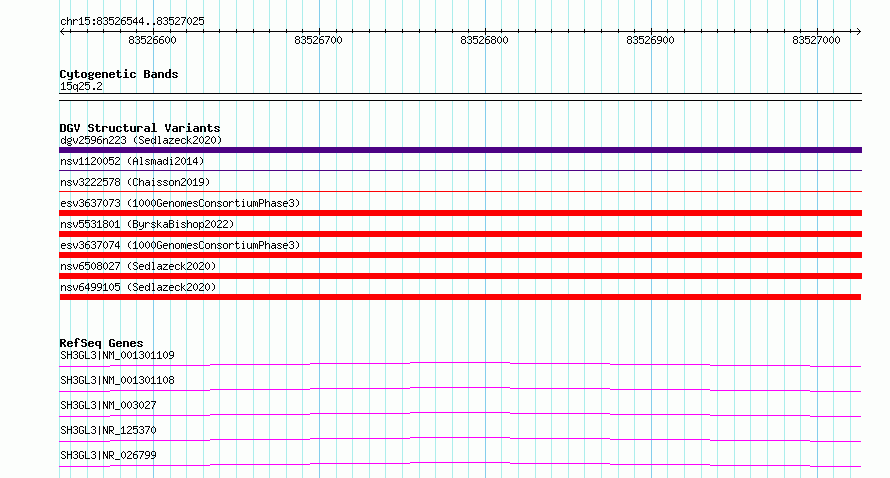890x478 pixels.
Task: Click ruler position 83526800
Action: point(484,40)
